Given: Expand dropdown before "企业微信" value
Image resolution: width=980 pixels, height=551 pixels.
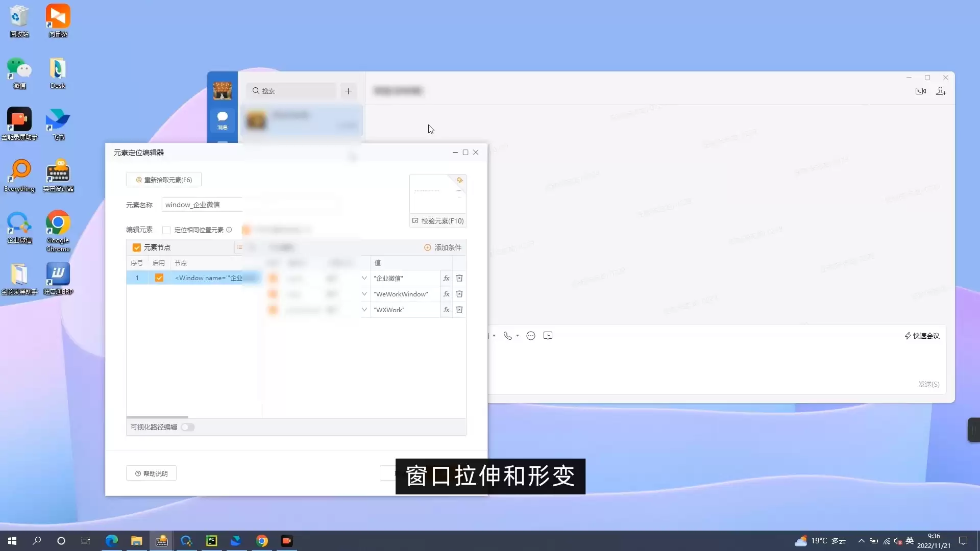Looking at the screenshot, I should pyautogui.click(x=364, y=278).
